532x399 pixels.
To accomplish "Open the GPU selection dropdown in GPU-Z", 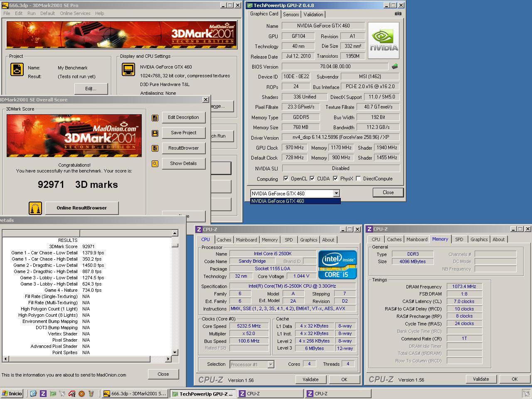I will [x=336, y=193].
